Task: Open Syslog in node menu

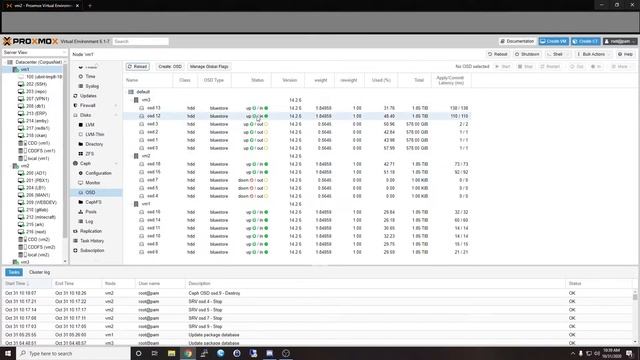Action: click(x=92, y=86)
